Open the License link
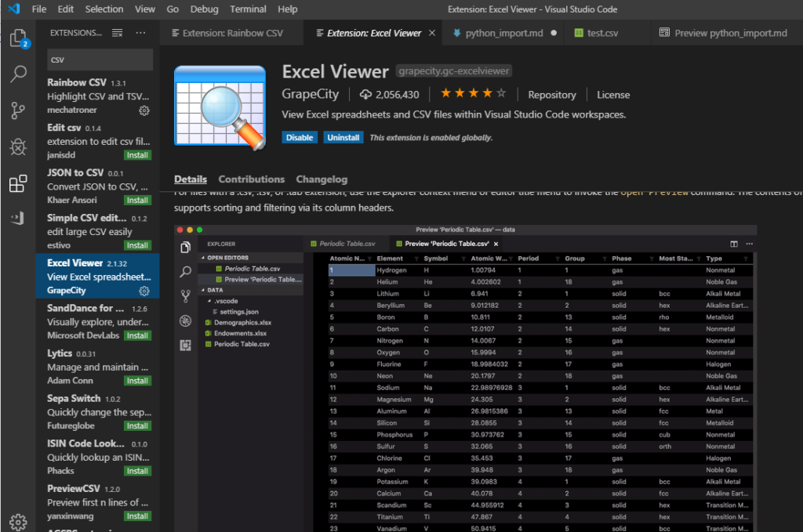This screenshot has height=532, width=803. [613, 95]
